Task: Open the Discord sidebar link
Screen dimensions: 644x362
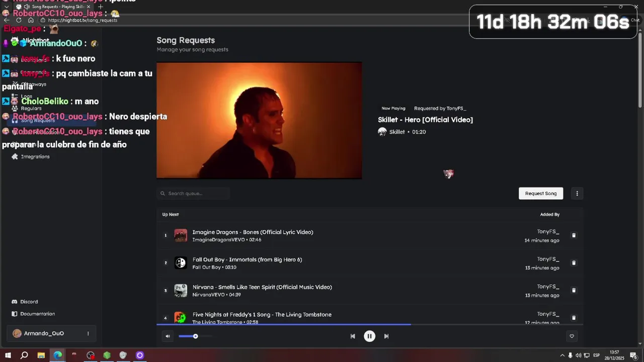Action: click(x=29, y=302)
